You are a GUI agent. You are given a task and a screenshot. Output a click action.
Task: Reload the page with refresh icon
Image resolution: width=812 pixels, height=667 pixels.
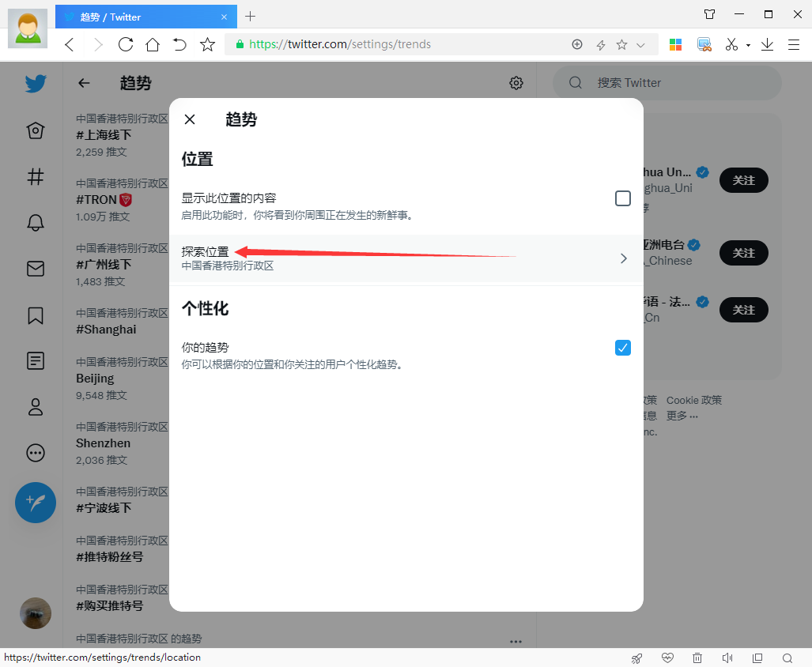(126, 44)
